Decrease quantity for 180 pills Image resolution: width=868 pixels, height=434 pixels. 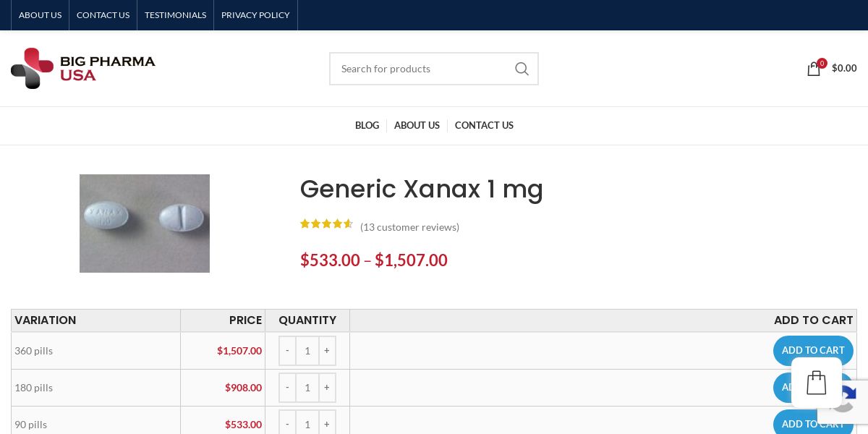287,388
